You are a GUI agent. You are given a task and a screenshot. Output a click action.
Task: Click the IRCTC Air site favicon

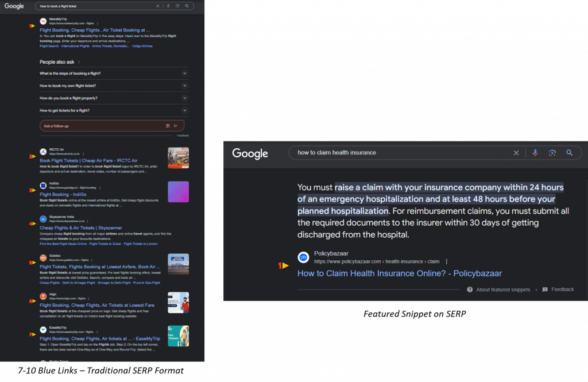[43, 152]
